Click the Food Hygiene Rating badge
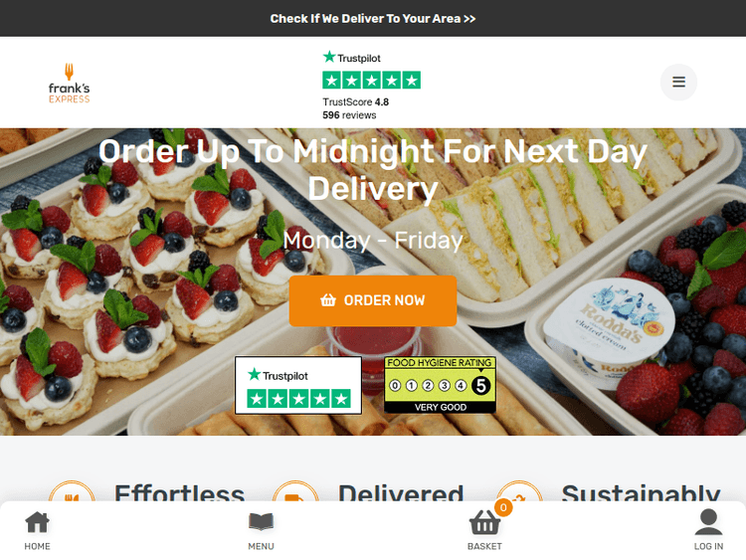 click(x=440, y=385)
